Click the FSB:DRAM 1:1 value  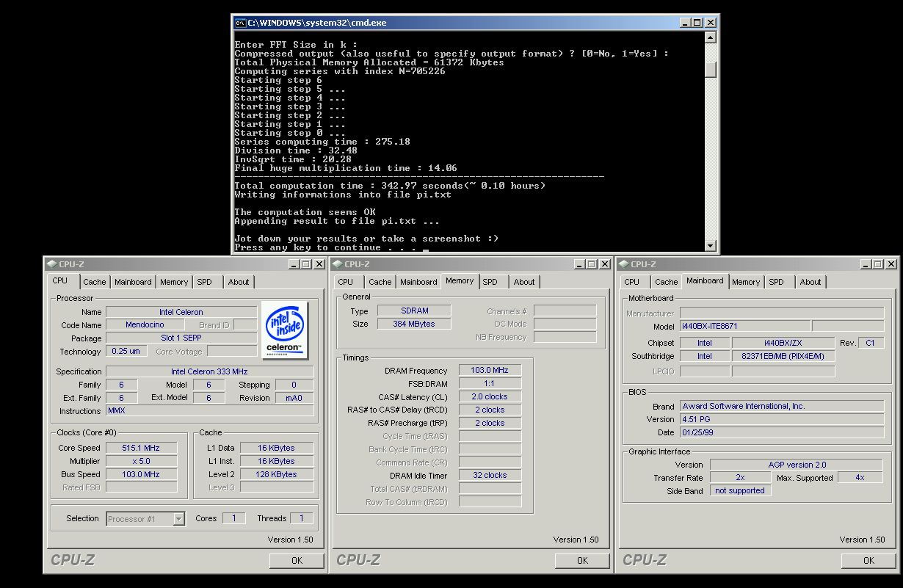(x=490, y=383)
